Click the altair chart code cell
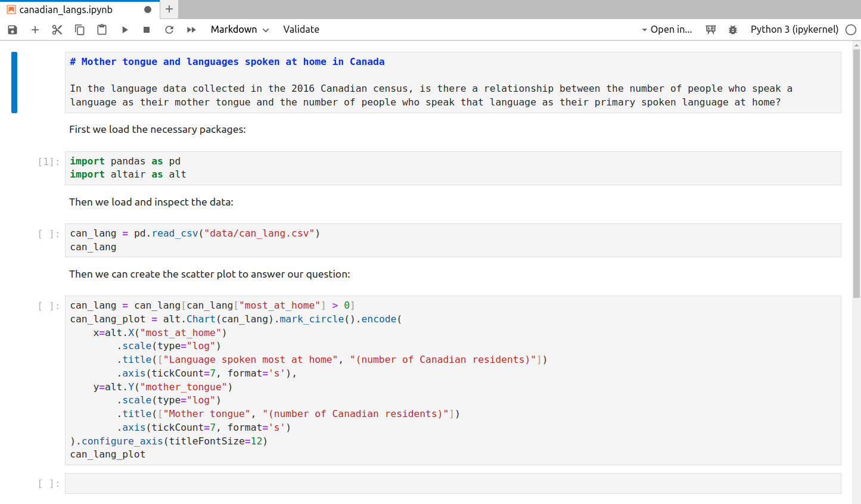This screenshot has height=504, width=861. point(453,380)
